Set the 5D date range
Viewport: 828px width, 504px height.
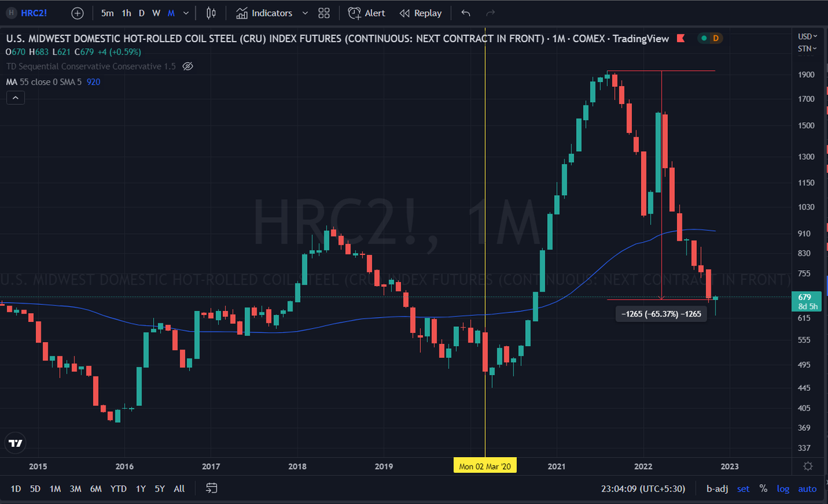click(x=35, y=488)
